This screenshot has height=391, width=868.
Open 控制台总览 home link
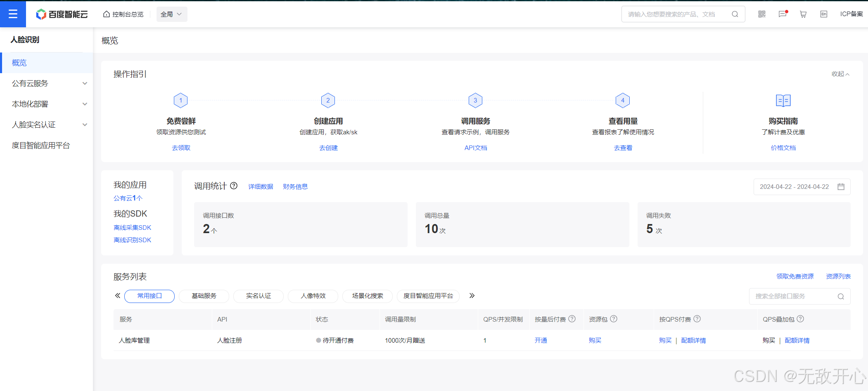(x=123, y=14)
